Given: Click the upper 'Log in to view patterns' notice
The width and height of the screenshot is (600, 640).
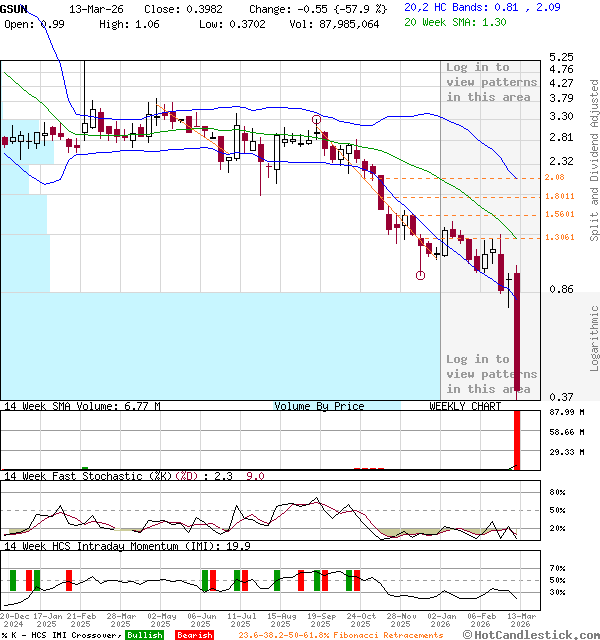Looking at the screenshot, I should (x=491, y=82).
